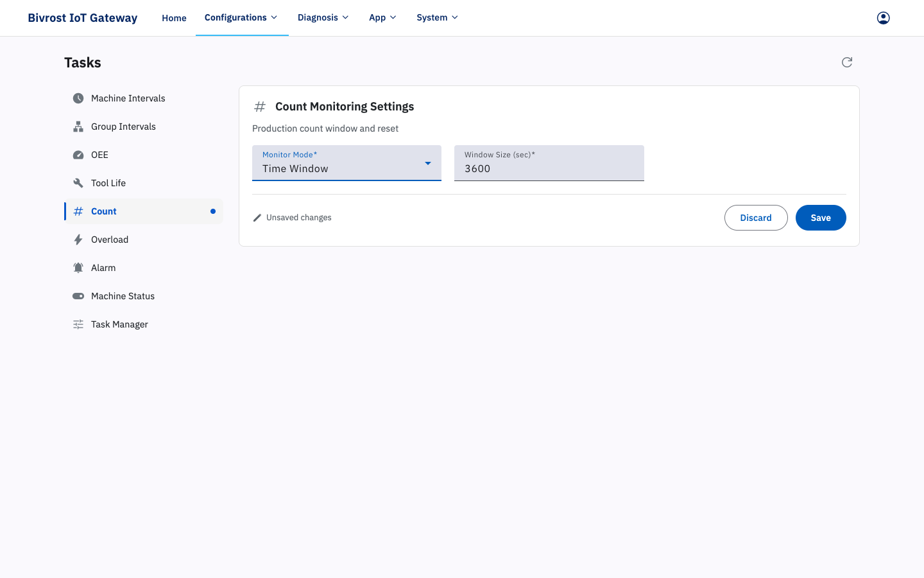Refresh the Tasks page
924x578 pixels.
(847, 62)
